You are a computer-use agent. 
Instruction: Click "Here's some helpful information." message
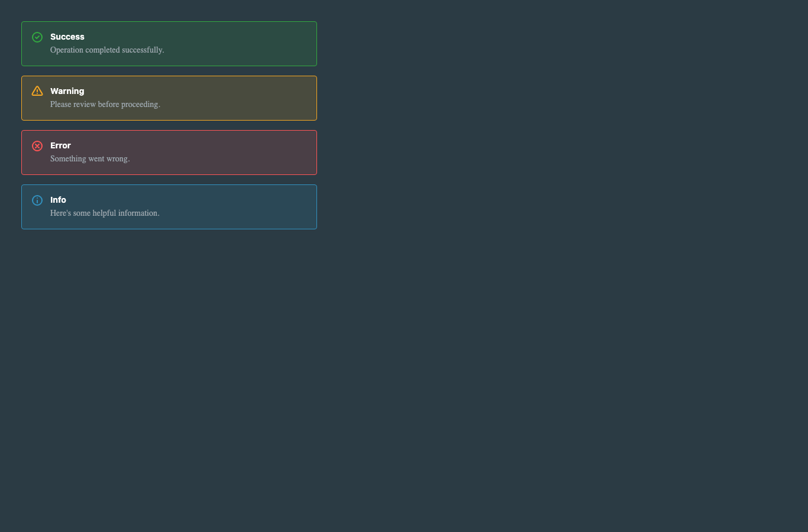[x=105, y=213]
